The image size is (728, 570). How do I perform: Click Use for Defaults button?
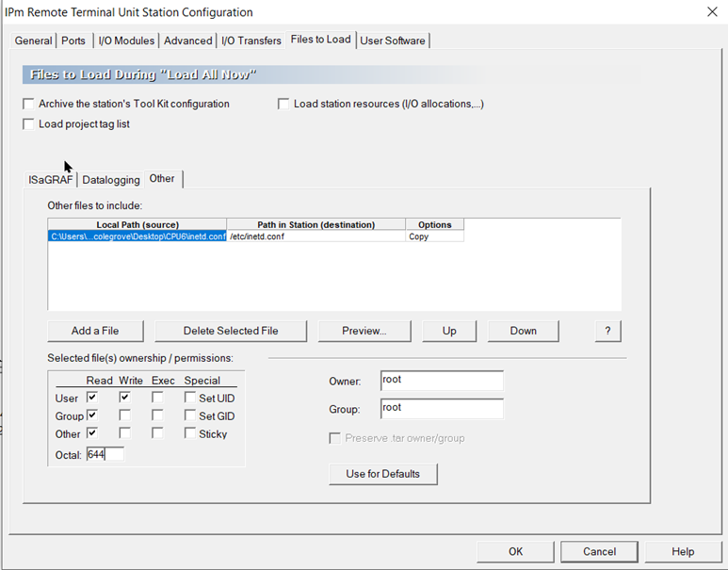(382, 473)
